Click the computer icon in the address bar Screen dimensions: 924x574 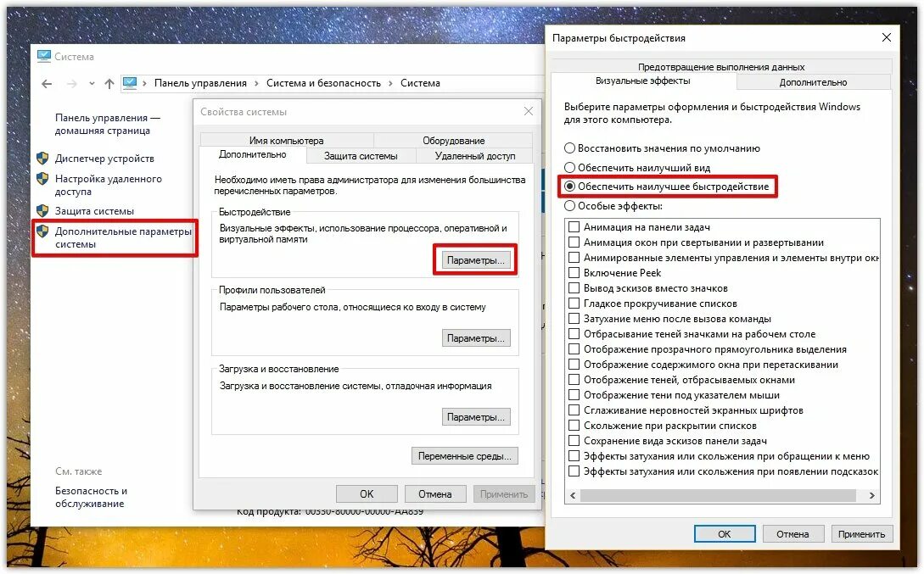tap(130, 83)
